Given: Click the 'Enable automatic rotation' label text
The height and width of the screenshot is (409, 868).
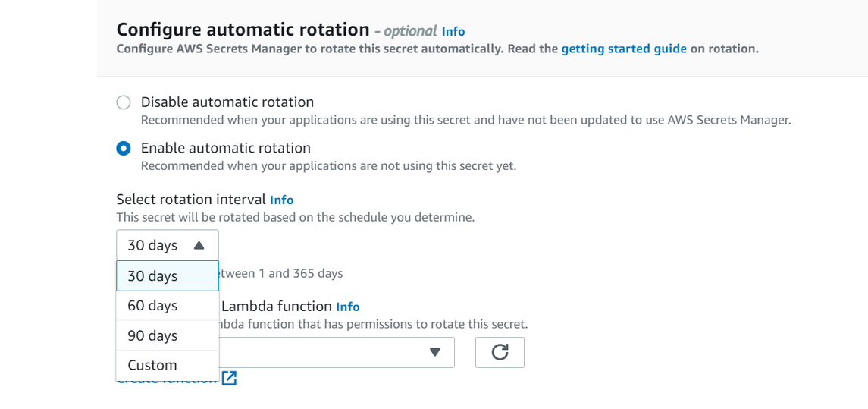Looking at the screenshot, I should [225, 147].
